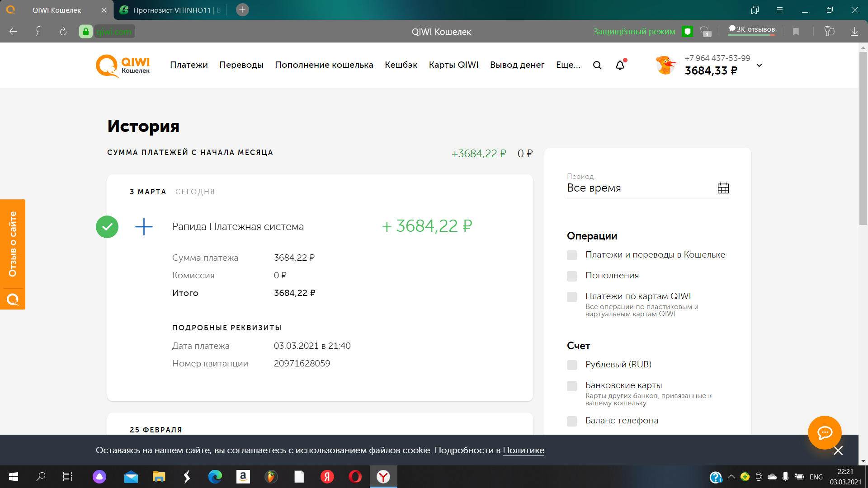Expand the Еще... menu
Viewport: 868px width, 488px height.
pos(568,65)
